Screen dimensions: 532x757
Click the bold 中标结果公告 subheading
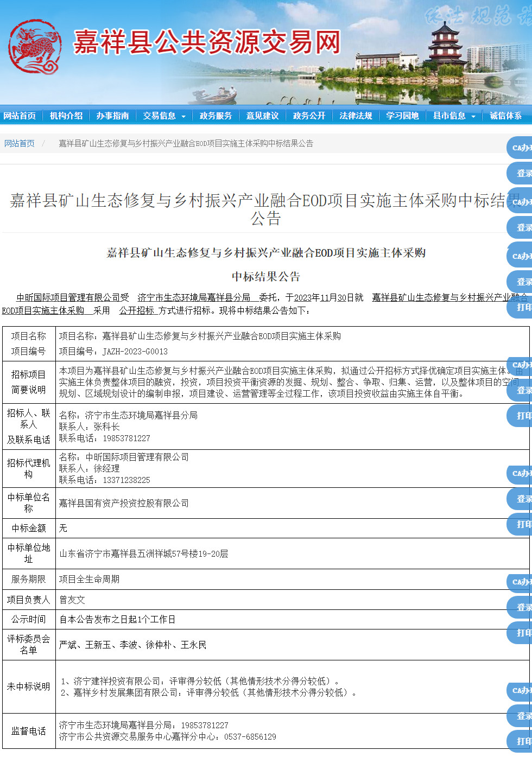click(266, 277)
